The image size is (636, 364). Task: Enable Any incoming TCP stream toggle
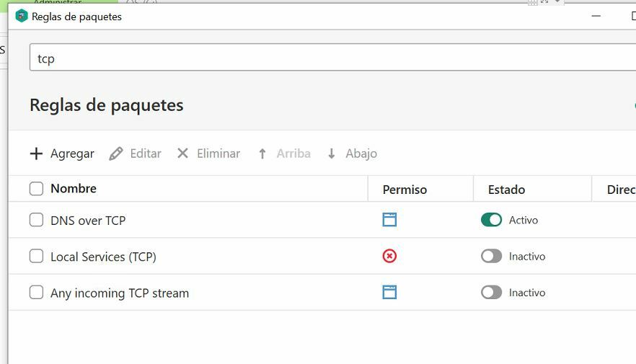pyautogui.click(x=491, y=292)
